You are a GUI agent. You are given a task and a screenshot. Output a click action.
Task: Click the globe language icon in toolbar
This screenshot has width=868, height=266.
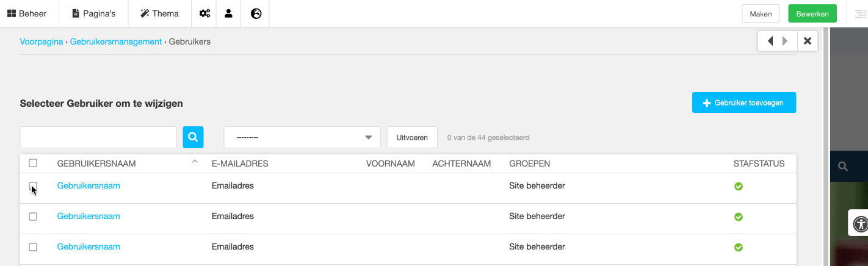[256, 13]
